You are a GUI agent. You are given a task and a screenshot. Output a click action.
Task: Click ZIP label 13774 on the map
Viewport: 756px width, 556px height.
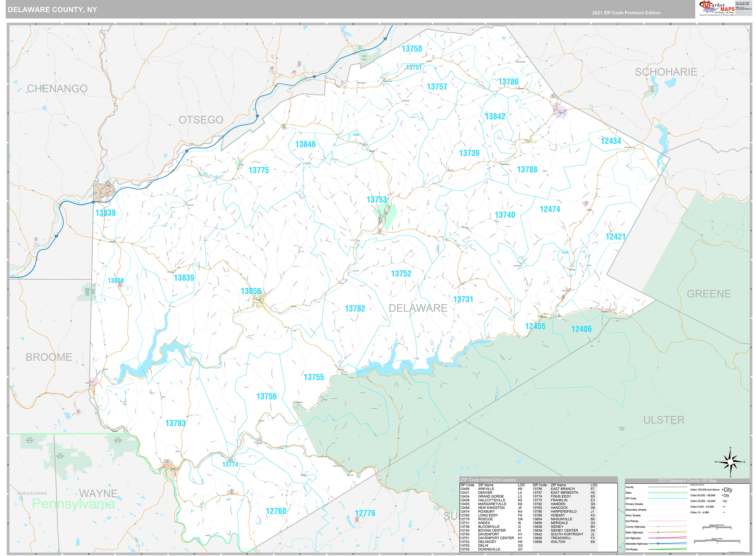[x=230, y=464]
